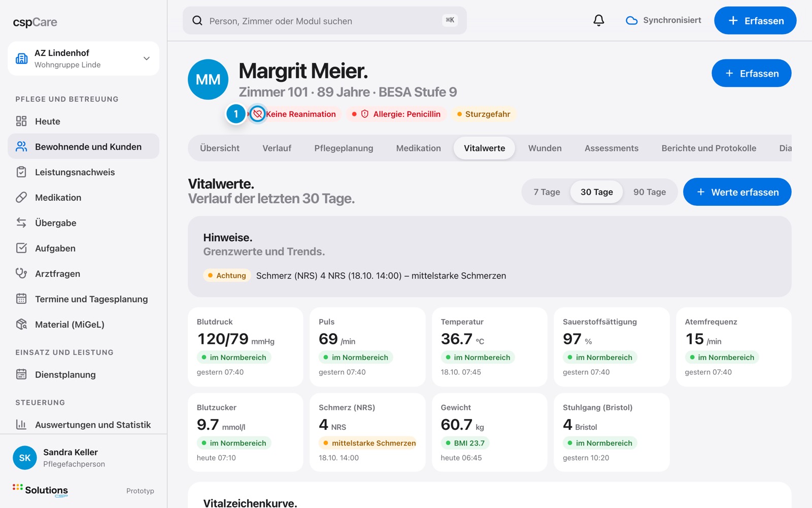Go to the Wunden tab

click(x=545, y=148)
